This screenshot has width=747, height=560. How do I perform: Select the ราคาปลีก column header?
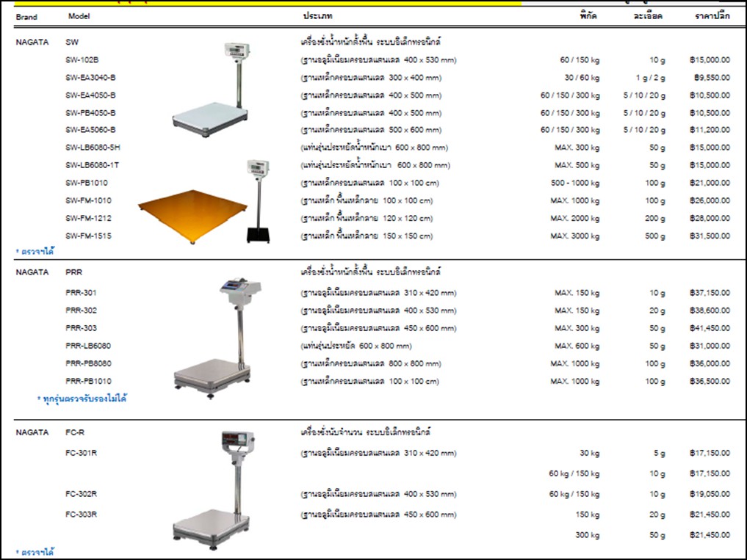coord(712,16)
